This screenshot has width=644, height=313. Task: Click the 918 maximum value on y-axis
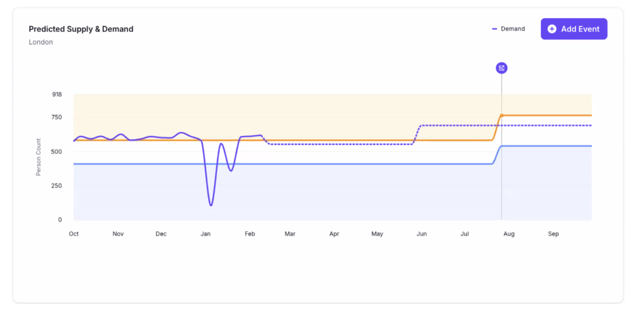(x=57, y=94)
